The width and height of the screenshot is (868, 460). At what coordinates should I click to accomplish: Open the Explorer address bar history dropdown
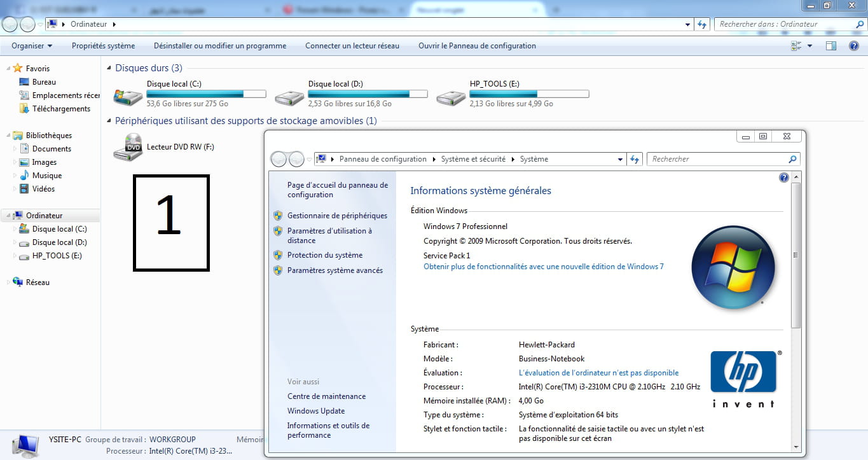pyautogui.click(x=688, y=24)
